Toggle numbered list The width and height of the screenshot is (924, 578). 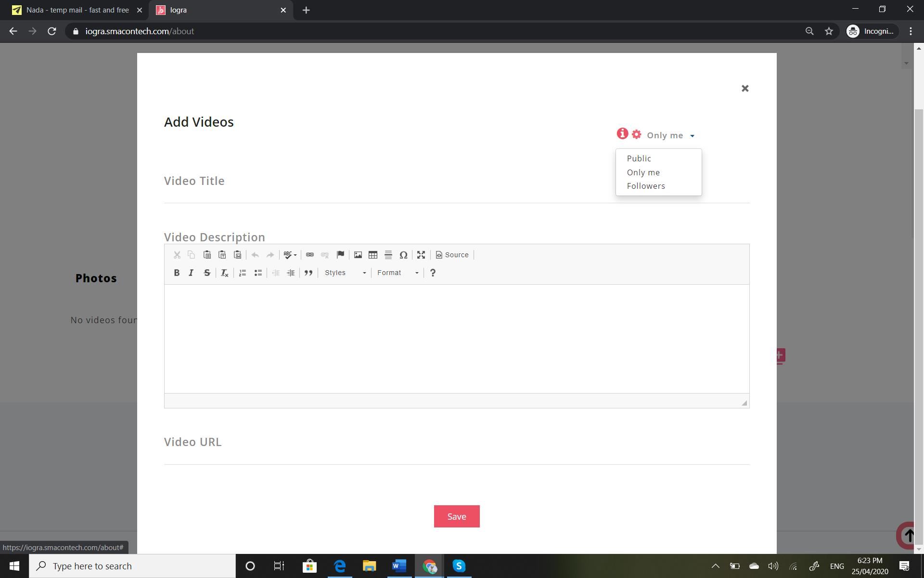243,273
